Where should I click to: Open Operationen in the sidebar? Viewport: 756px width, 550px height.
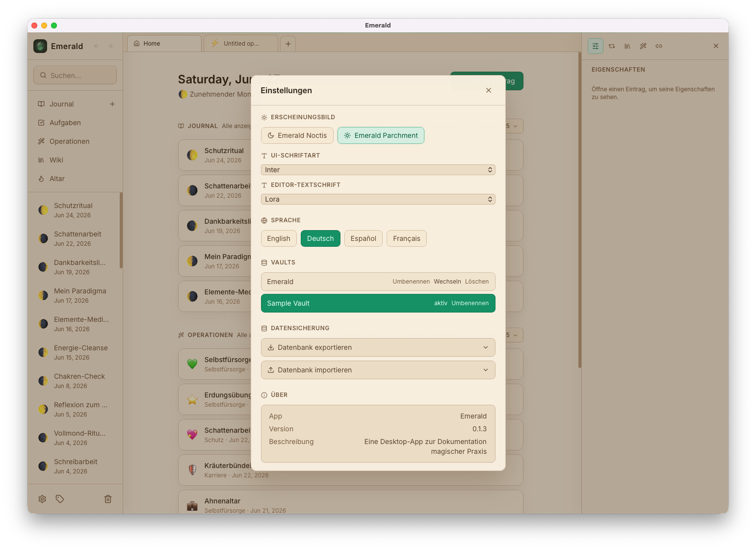coord(69,141)
